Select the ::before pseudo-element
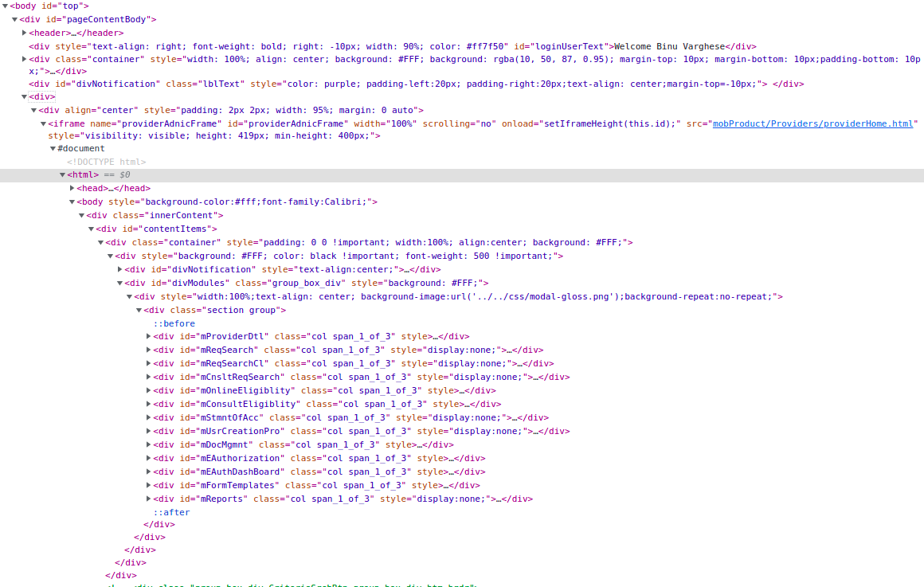This screenshot has width=924, height=587. 174,323
